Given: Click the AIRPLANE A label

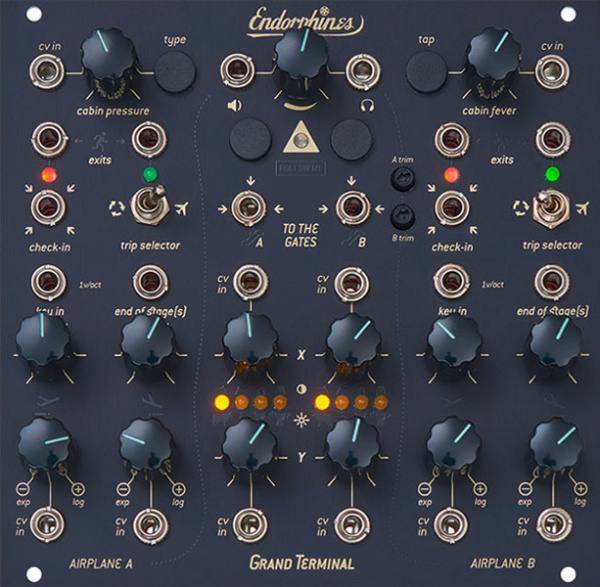Looking at the screenshot, I should pyautogui.click(x=101, y=564).
